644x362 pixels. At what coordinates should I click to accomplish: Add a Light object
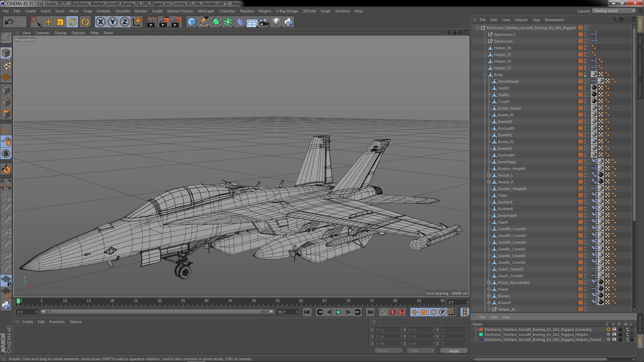tap(276, 22)
